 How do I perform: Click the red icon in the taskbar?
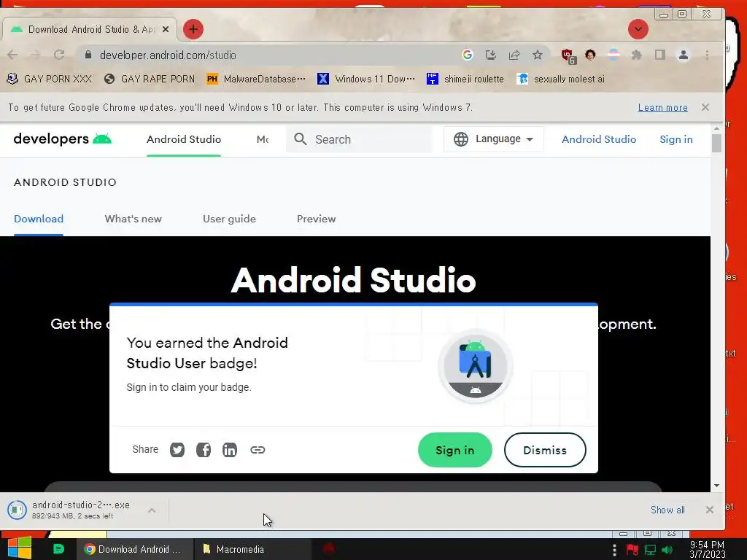tap(329, 549)
